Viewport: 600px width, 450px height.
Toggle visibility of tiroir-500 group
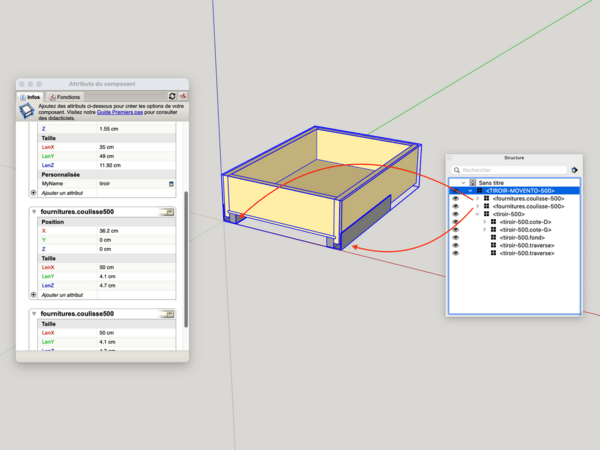pyautogui.click(x=455, y=213)
